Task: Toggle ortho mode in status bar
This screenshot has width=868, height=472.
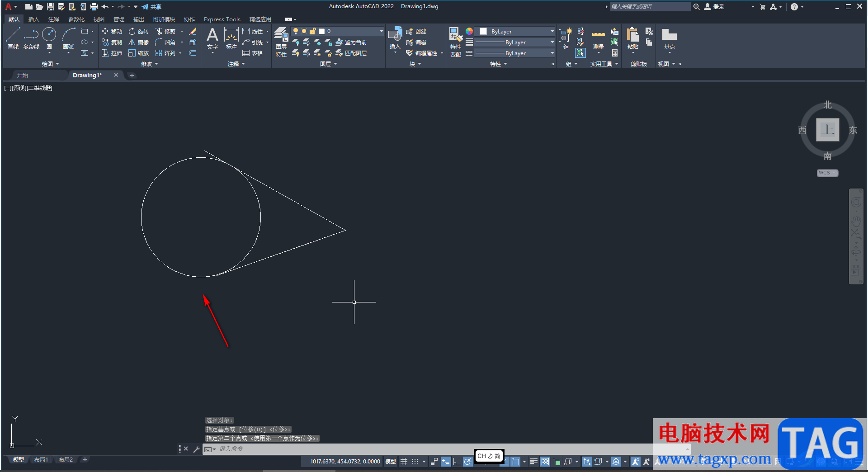Action: click(x=457, y=462)
